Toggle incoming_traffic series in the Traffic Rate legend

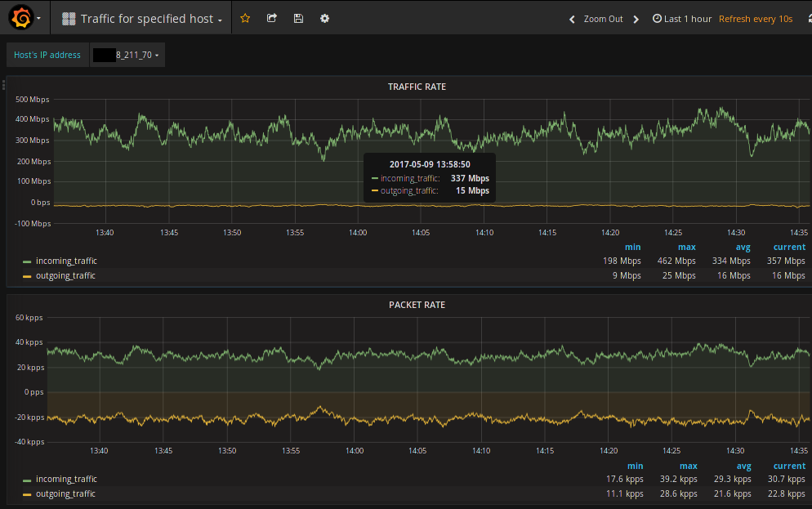tap(66, 261)
